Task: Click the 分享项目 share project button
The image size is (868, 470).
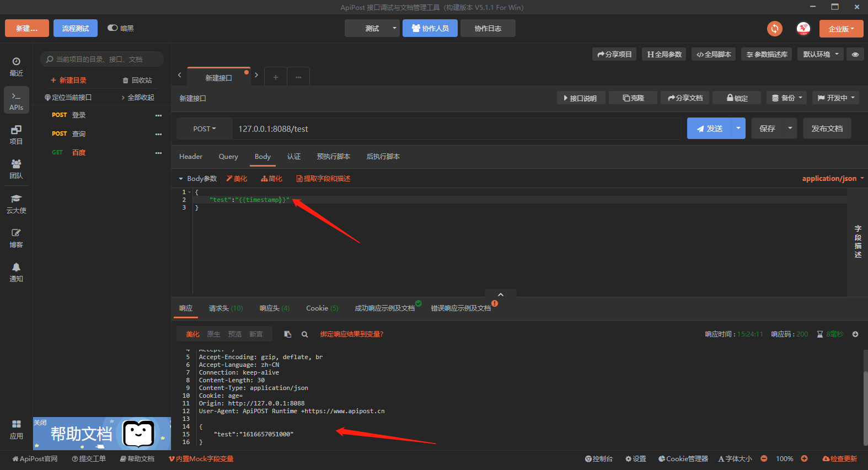Action: [614, 54]
